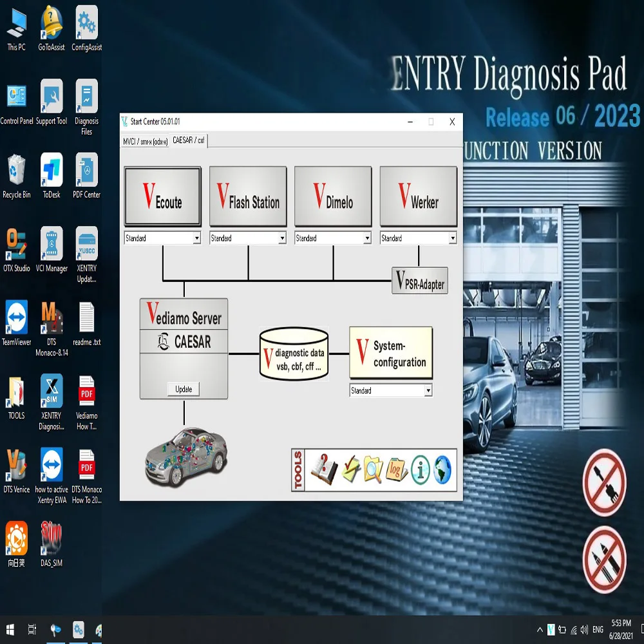Image resolution: width=644 pixels, height=644 pixels.
Task: Open ToDesk desktop icon
Action: tap(52, 176)
